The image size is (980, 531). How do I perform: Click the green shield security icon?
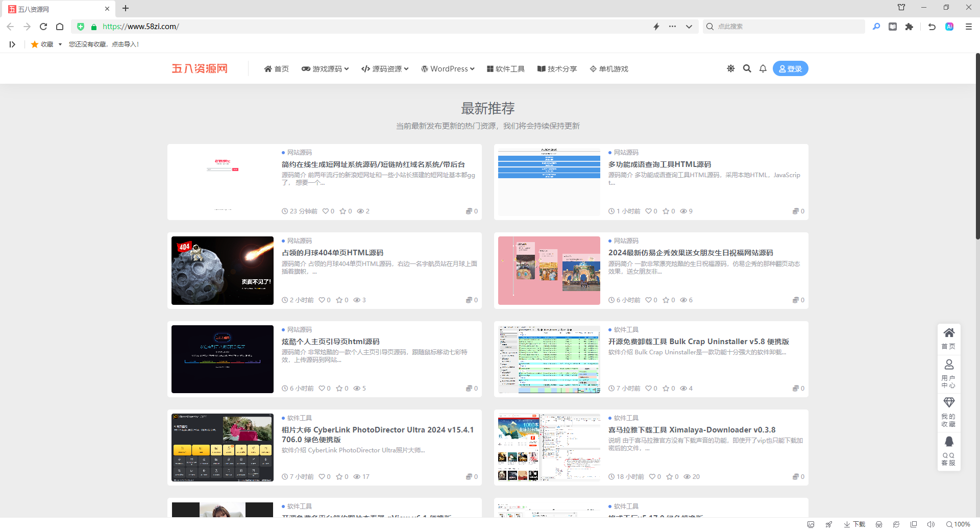(81, 27)
